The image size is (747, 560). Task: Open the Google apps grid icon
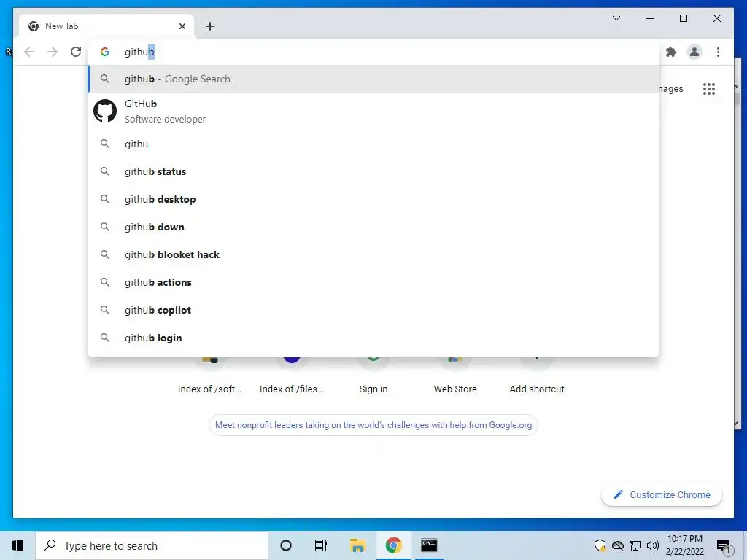point(709,88)
